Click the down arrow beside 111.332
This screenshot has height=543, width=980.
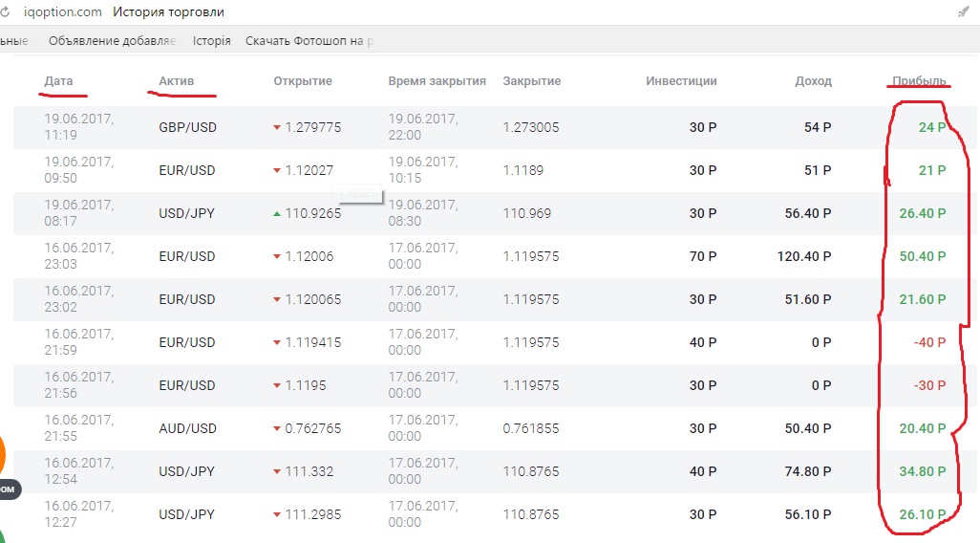point(277,471)
